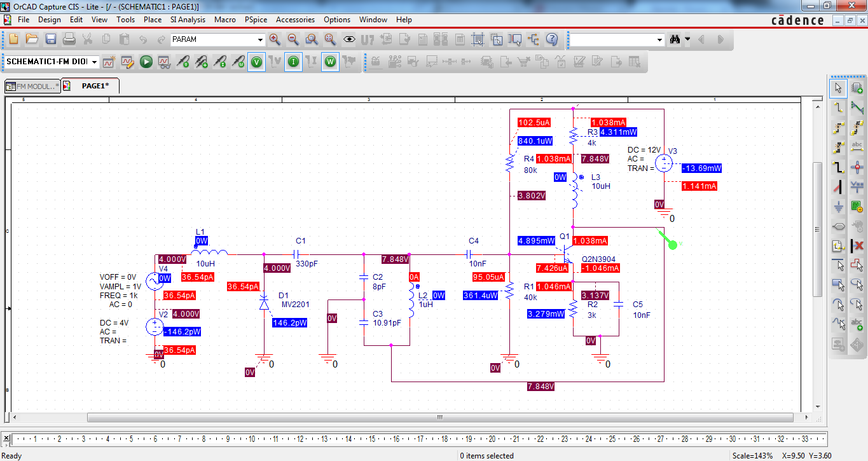Image resolution: width=868 pixels, height=461 pixels.
Task: Click the horizontal scrollbar of the schematic
Action: click(439, 417)
